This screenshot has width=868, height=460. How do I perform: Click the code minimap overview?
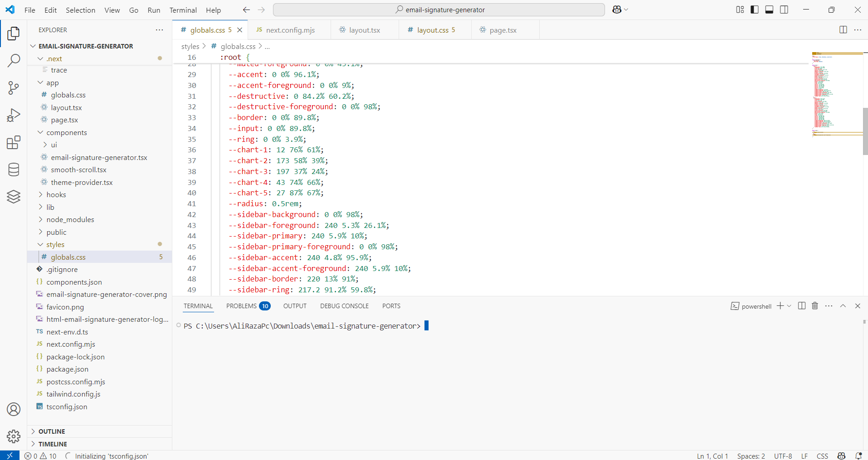837,94
